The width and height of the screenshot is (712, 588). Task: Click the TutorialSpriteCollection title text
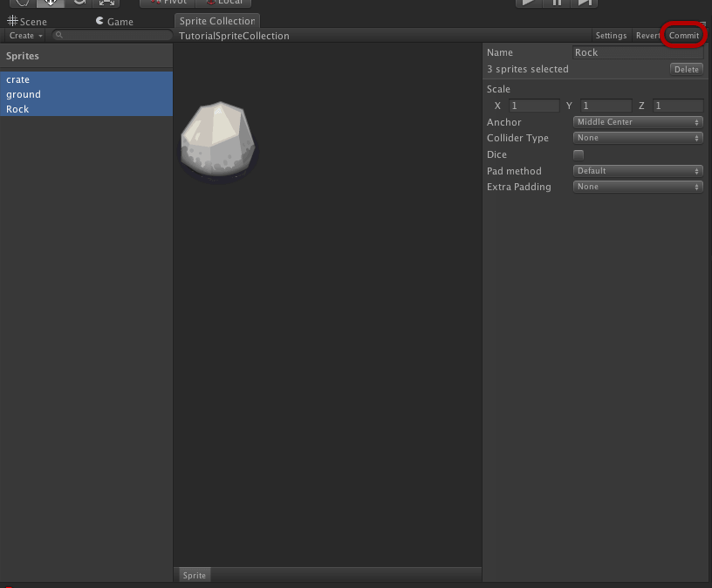pos(234,36)
